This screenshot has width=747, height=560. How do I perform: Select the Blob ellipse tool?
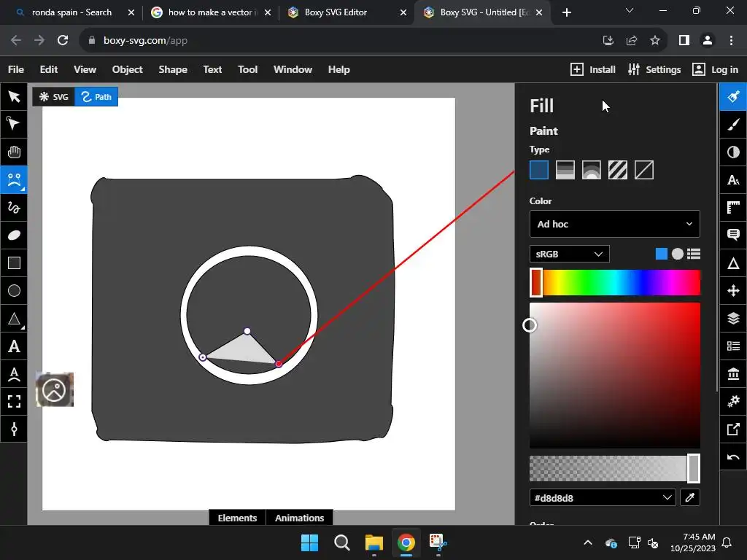pyautogui.click(x=14, y=236)
